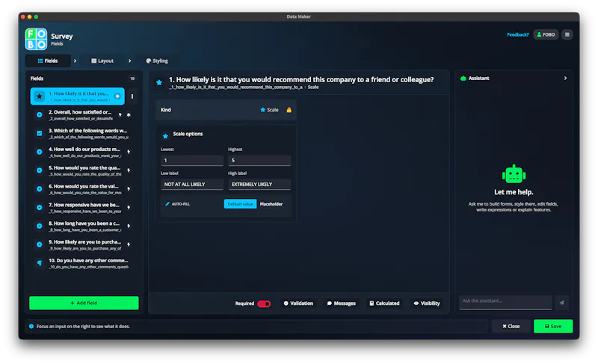Viewport: 598px width, 364px height.
Task: Click the AUTO-FILL button
Action: [x=178, y=204]
